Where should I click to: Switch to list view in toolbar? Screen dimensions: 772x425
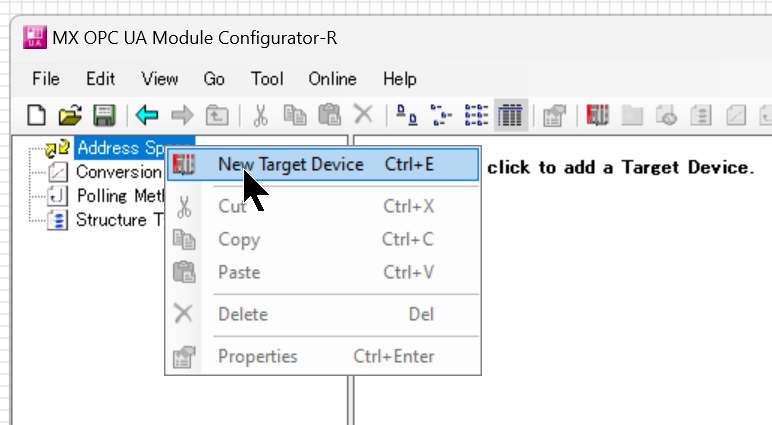pyautogui.click(x=476, y=116)
